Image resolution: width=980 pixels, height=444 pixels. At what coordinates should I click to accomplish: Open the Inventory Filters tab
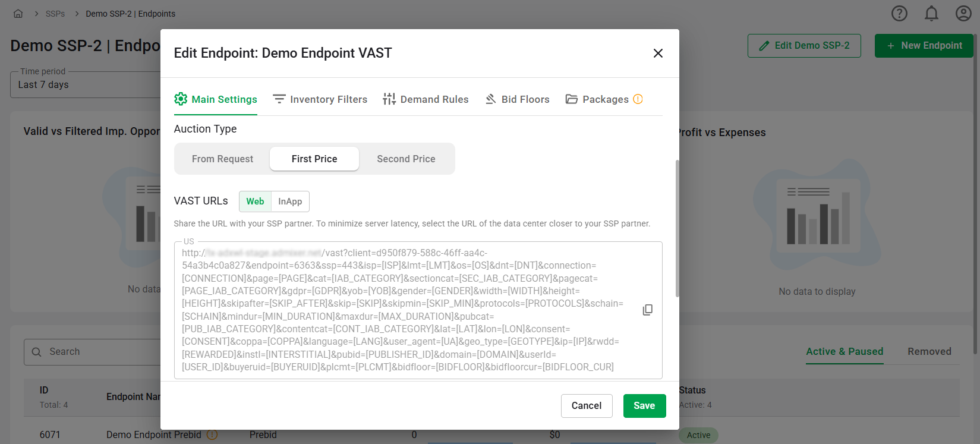tap(320, 99)
